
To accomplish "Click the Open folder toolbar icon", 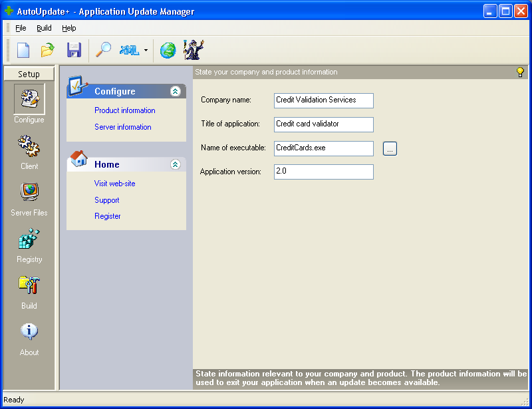I will [47, 50].
